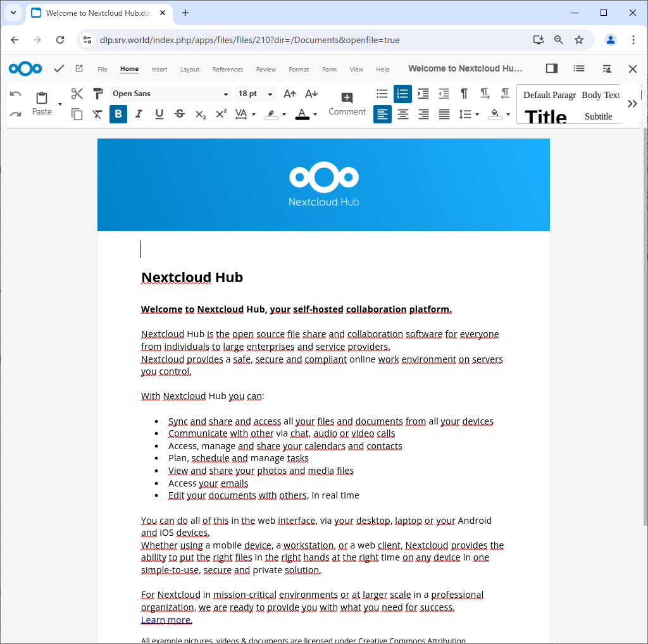Click the character spacing VA icon
Image resolution: width=648 pixels, height=644 pixels.
point(241,114)
